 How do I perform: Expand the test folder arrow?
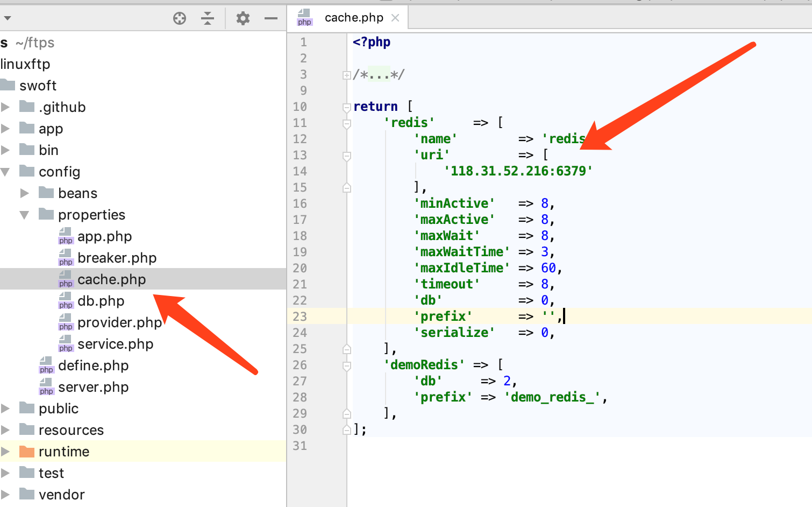tap(5, 473)
